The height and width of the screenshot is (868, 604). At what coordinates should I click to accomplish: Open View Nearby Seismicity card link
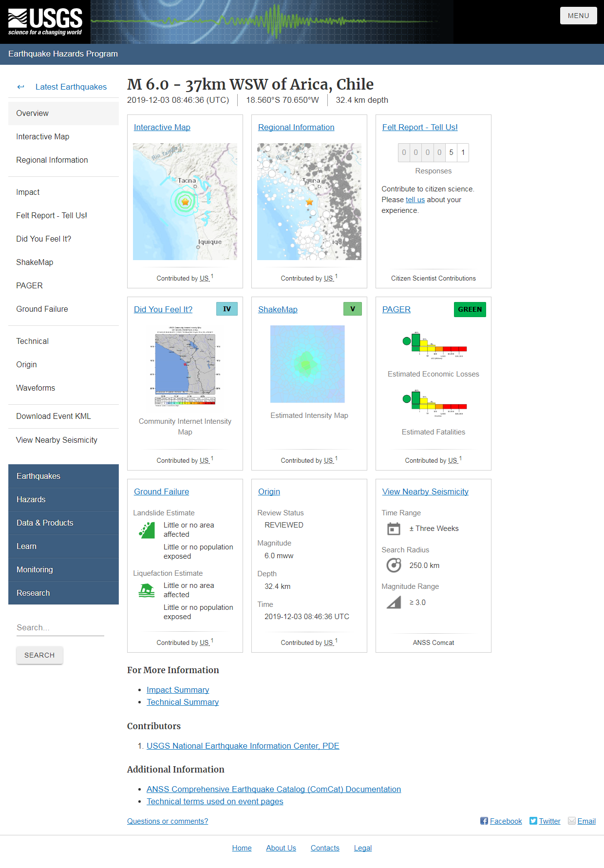(x=425, y=491)
